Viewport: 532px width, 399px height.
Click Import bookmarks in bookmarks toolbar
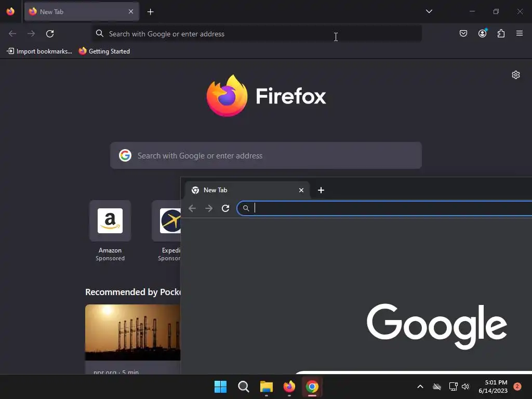coord(39,51)
